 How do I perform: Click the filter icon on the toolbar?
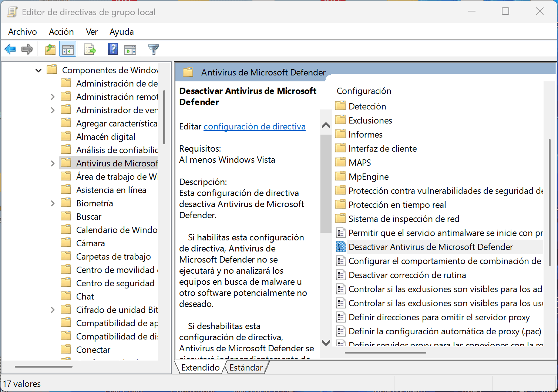click(153, 49)
